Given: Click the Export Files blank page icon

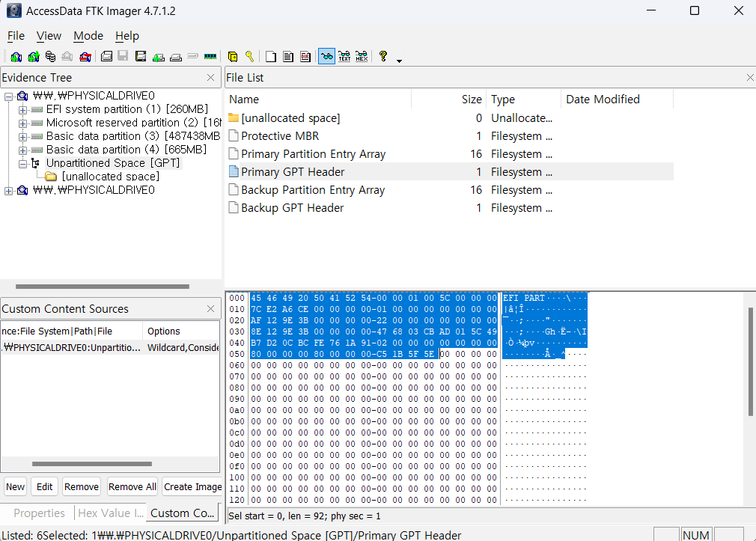Looking at the screenshot, I should point(271,57).
